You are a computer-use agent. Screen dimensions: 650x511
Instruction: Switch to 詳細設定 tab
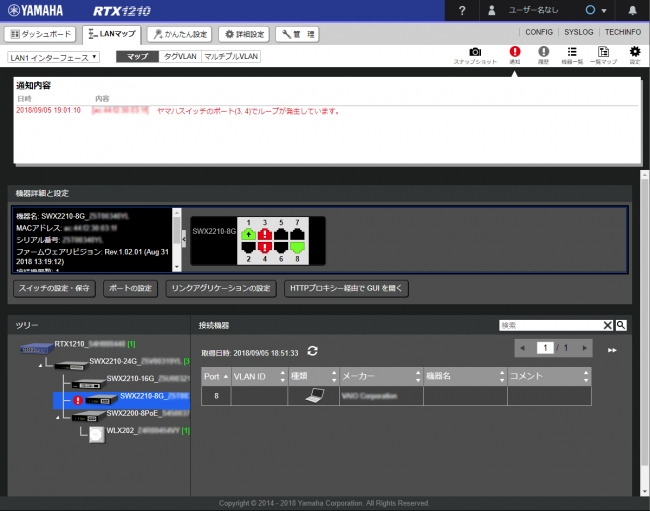click(x=244, y=34)
